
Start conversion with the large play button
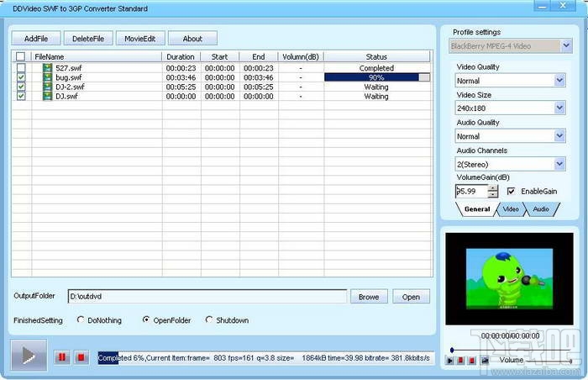pos(29,355)
